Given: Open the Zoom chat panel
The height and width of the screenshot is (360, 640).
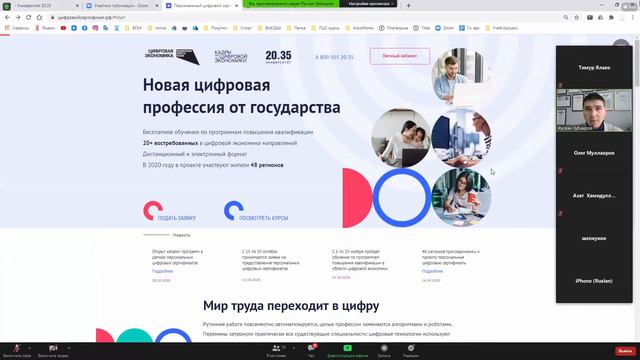Looking at the screenshot, I should tap(311, 350).
